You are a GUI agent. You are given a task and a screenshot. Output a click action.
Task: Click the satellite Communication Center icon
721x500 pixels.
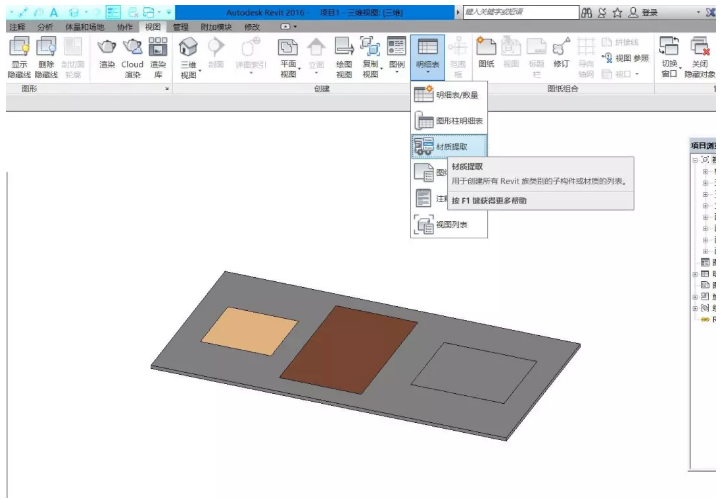pos(602,13)
